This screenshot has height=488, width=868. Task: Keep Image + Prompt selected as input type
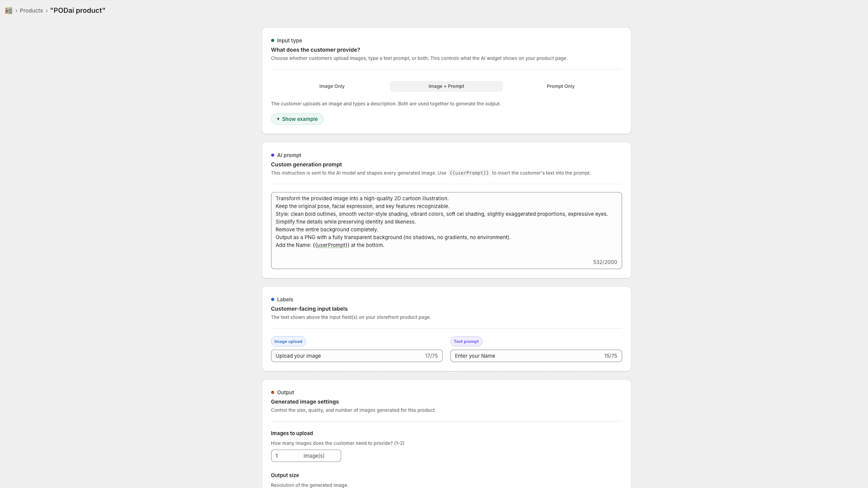[x=446, y=86]
